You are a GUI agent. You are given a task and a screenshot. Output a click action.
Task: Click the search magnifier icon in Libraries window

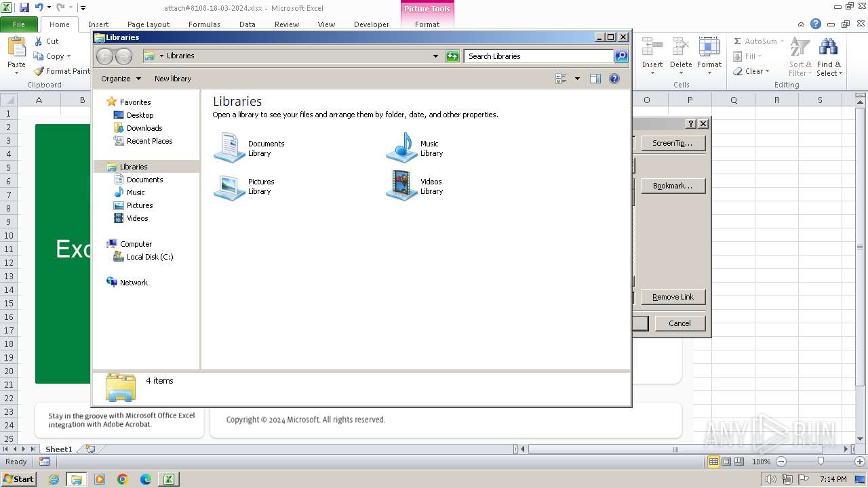621,56
